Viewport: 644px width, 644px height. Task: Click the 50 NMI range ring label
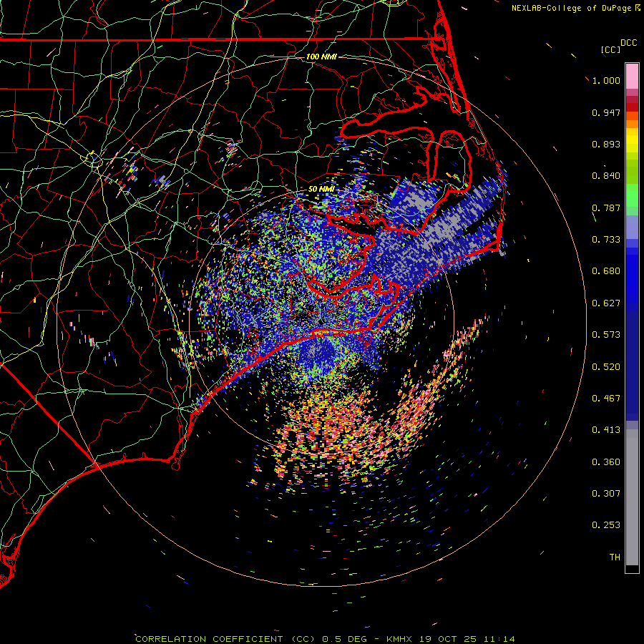pos(321,190)
